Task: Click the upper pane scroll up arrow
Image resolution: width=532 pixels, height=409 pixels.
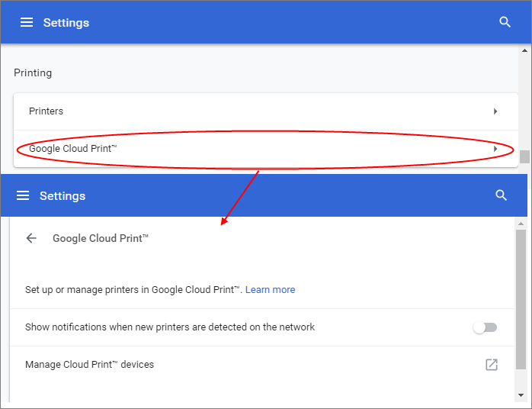Action: click(524, 50)
